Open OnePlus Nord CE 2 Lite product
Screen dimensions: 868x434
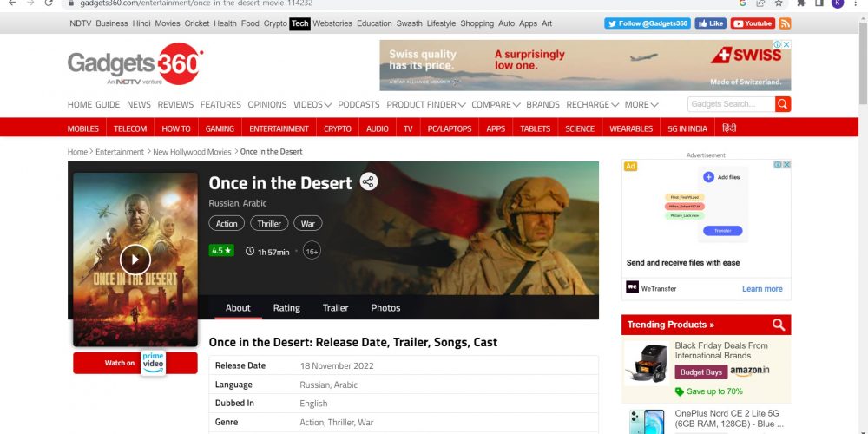coord(728,418)
